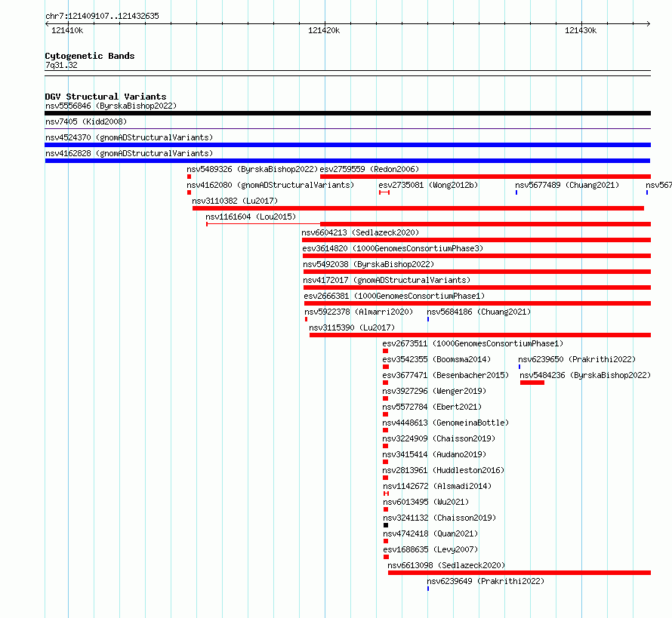Click nsv5484236 (ByrskaBishop2022) label

coord(585,375)
